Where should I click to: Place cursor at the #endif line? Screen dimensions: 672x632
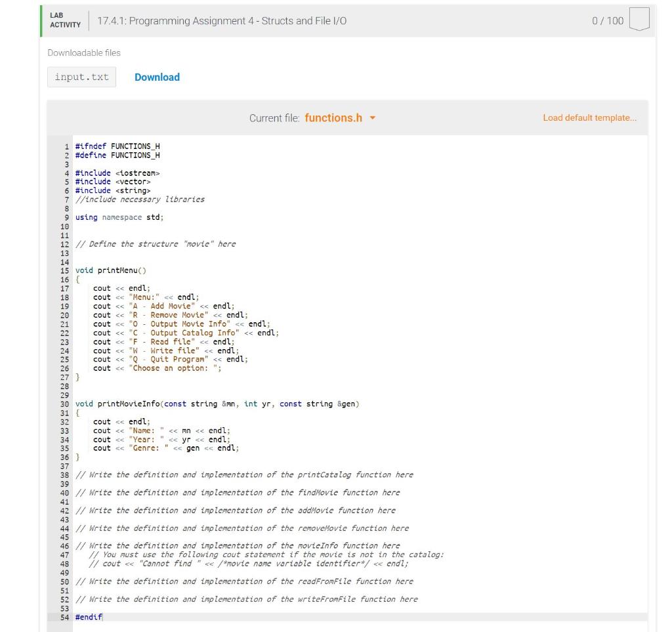[89, 617]
